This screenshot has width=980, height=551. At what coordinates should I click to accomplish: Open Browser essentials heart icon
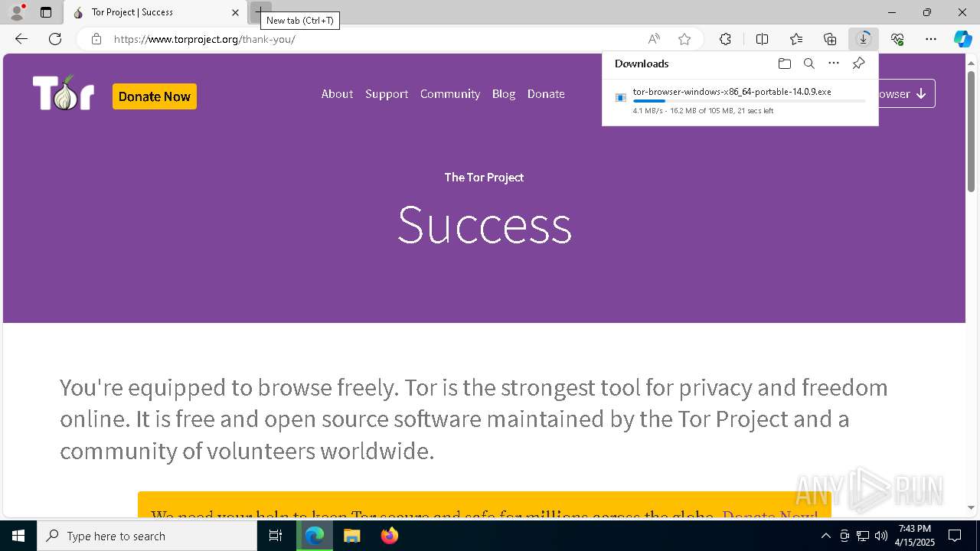pos(897,39)
